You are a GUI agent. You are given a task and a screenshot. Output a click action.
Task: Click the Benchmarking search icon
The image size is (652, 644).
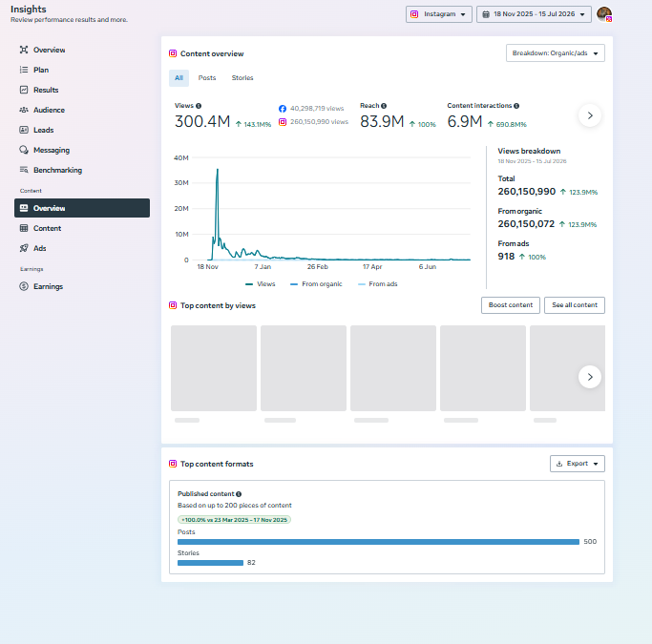[x=24, y=170]
